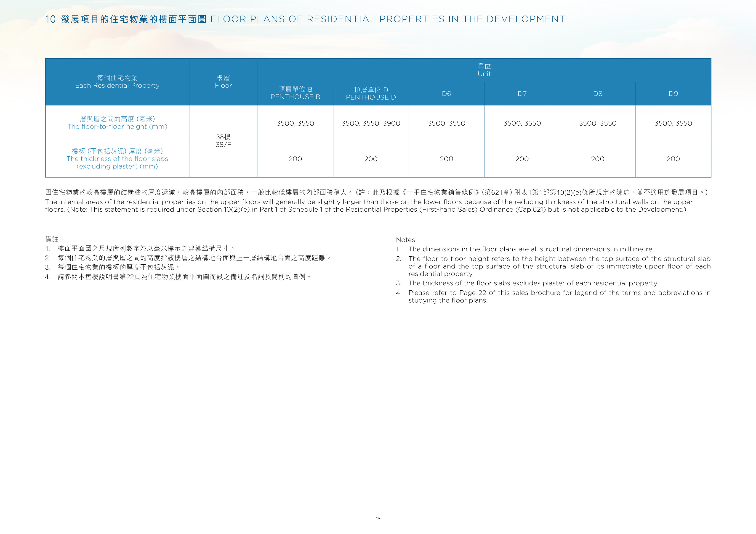This screenshot has height=534, width=756.
Task: Click note 4 referring to Page 22
Action: point(553,296)
